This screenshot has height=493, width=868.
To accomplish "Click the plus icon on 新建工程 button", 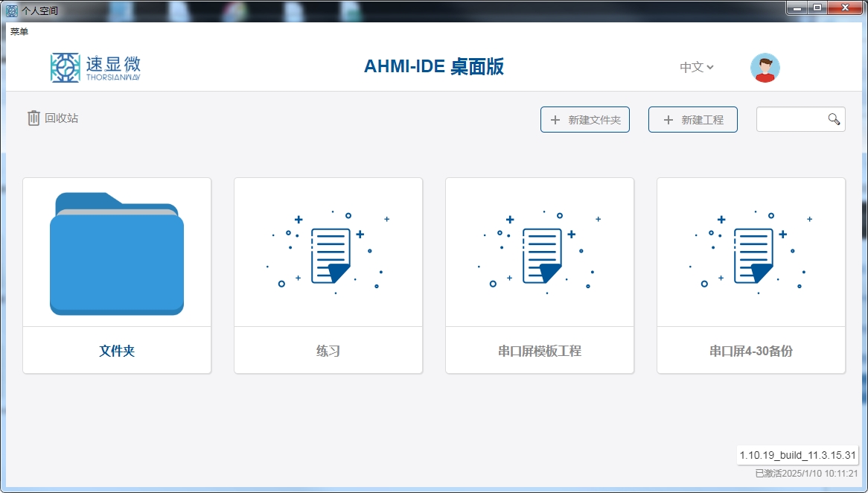I will [x=668, y=119].
